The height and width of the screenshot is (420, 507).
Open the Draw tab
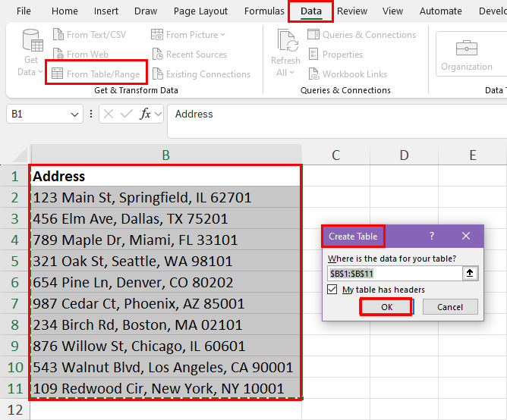[x=146, y=11]
